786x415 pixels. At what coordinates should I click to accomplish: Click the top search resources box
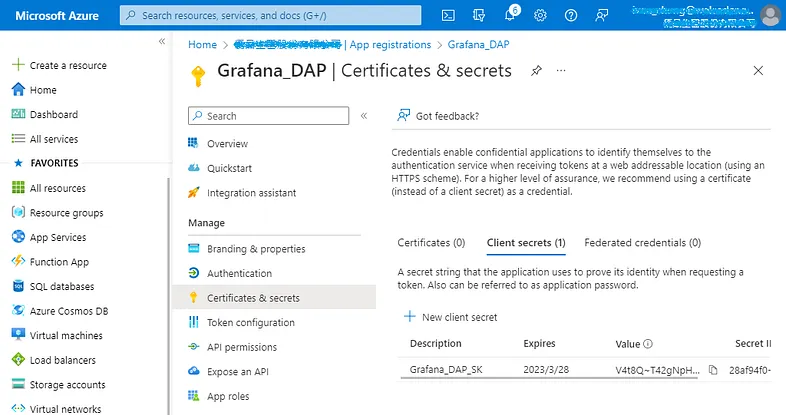point(271,16)
